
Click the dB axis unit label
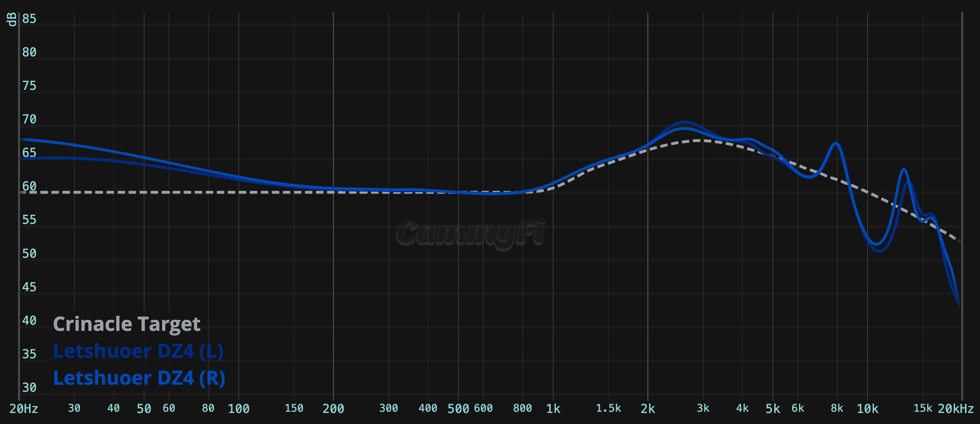[x=12, y=19]
